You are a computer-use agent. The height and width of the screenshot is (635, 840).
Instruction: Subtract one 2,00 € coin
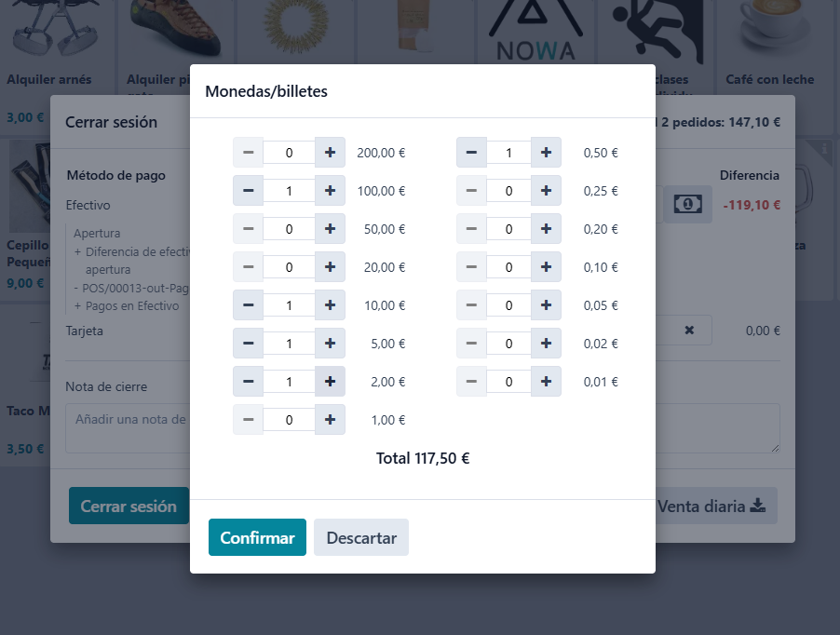click(248, 382)
